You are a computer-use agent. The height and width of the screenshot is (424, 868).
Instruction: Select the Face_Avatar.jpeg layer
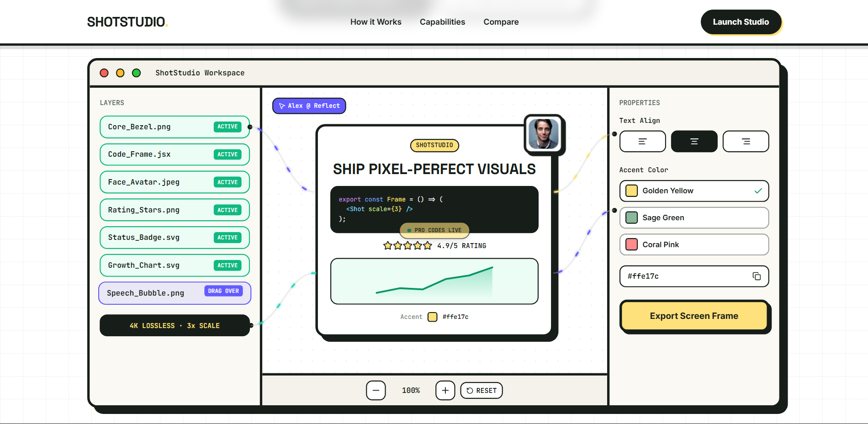point(175,182)
